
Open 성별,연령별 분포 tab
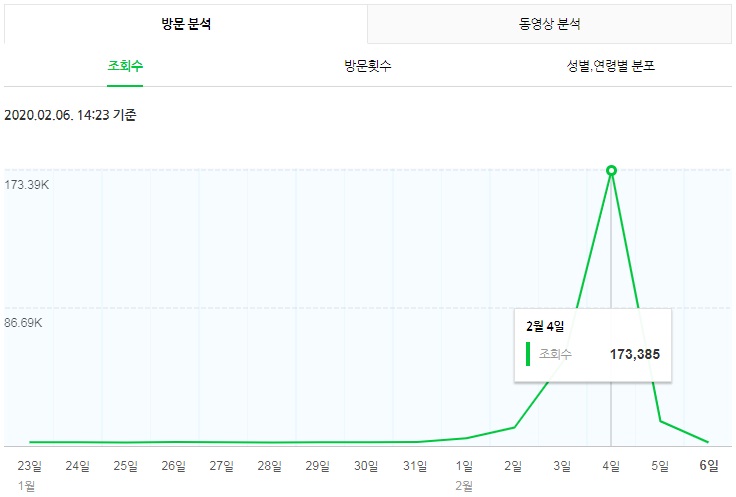(x=610, y=67)
